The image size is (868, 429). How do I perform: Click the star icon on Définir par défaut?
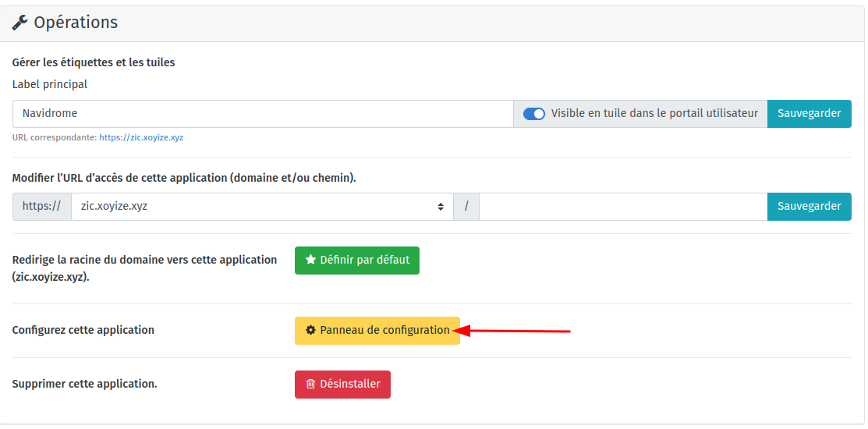coord(310,261)
